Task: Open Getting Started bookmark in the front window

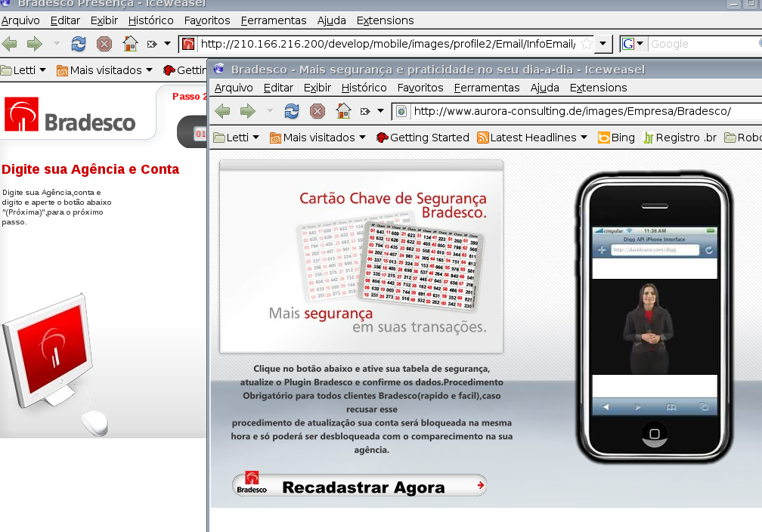Action: point(423,138)
